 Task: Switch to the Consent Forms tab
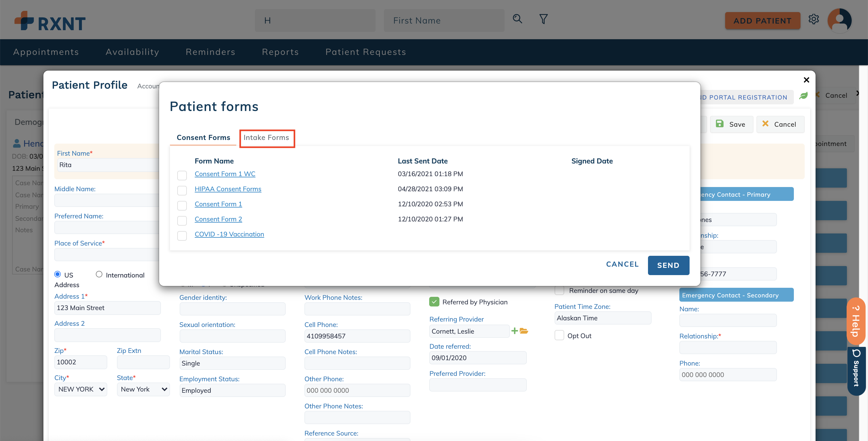(x=203, y=138)
